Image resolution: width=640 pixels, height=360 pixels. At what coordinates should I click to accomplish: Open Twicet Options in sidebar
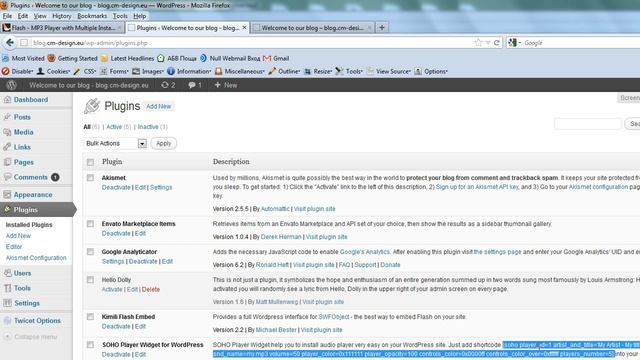point(37,321)
